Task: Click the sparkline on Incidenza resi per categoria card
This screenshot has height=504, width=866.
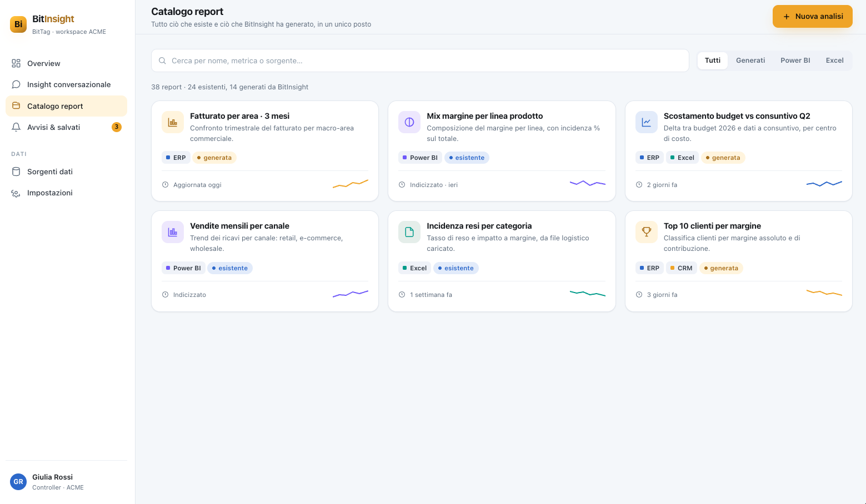Action: coord(588,293)
